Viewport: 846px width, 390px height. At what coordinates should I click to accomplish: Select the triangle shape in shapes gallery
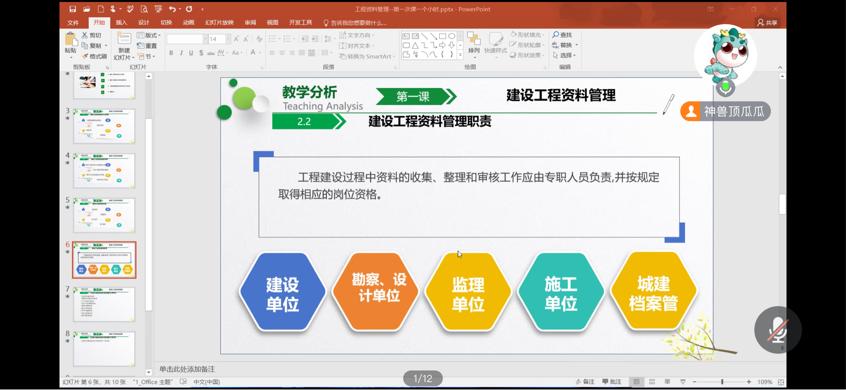pyautogui.click(x=415, y=45)
